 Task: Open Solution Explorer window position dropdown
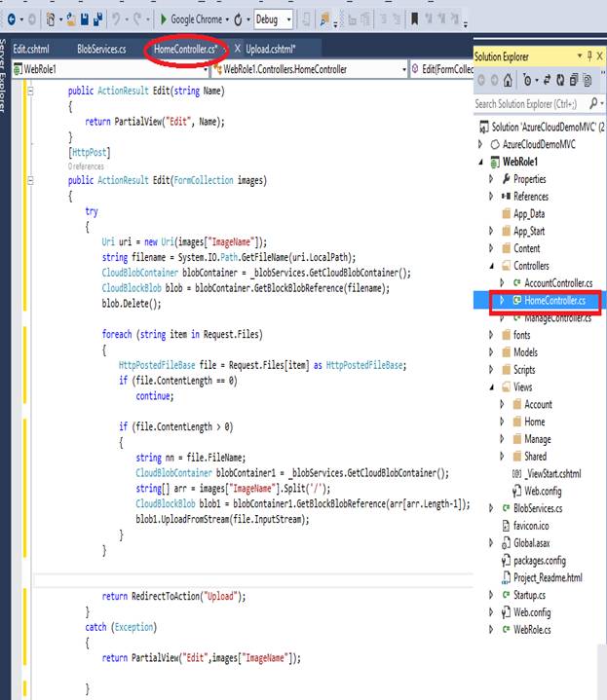[x=580, y=55]
